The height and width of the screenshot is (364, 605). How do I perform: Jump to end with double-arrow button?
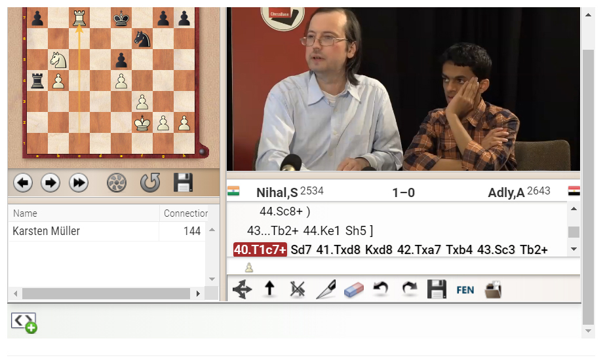tap(79, 183)
